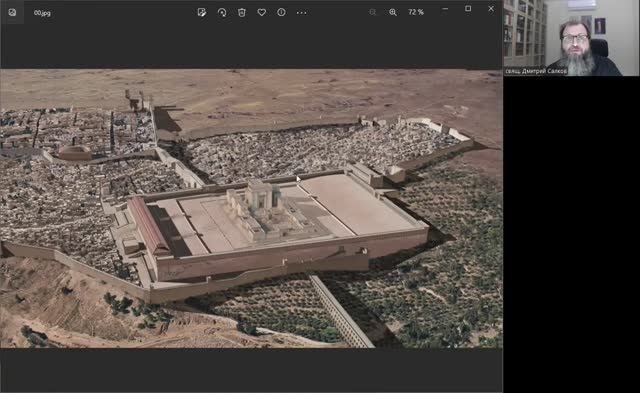The width and height of the screenshot is (640, 393).
Task: Open the See more three-dots menu
Action: (301, 13)
